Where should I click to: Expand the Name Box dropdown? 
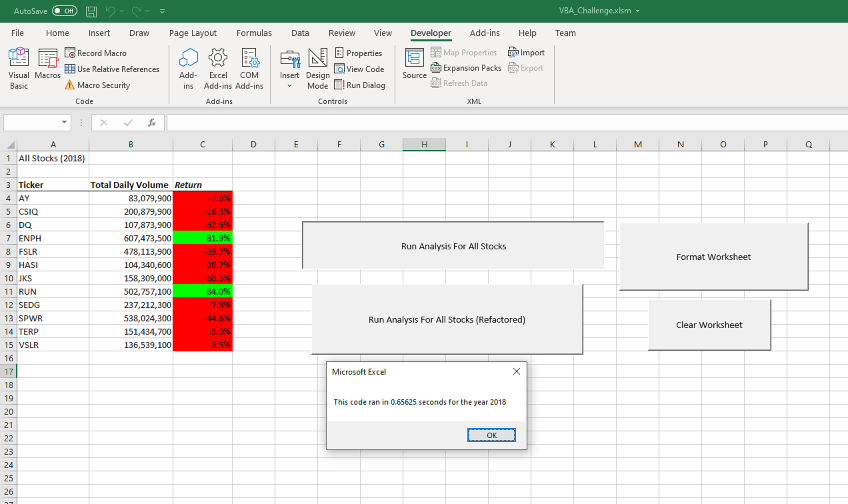(64, 122)
